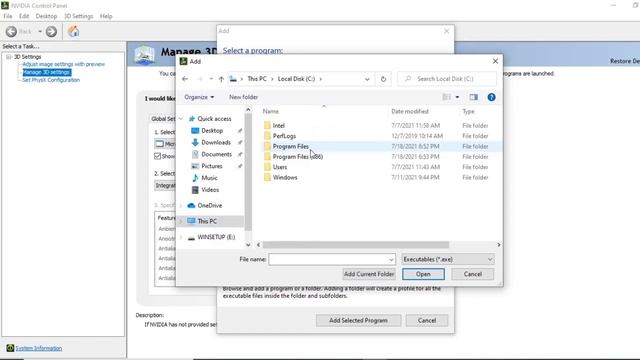The width and height of the screenshot is (640, 360).
Task: Click the Add Selected Program button
Action: click(358, 321)
